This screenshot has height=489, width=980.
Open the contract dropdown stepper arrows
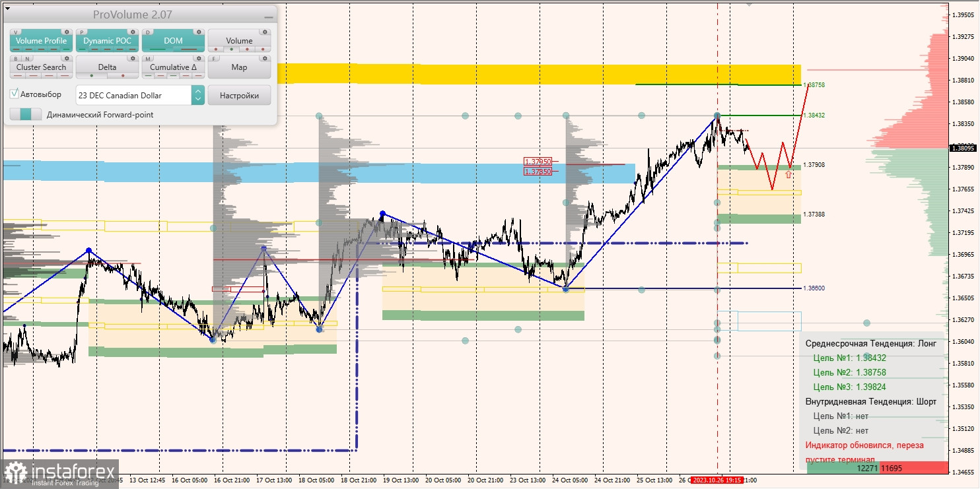point(198,95)
